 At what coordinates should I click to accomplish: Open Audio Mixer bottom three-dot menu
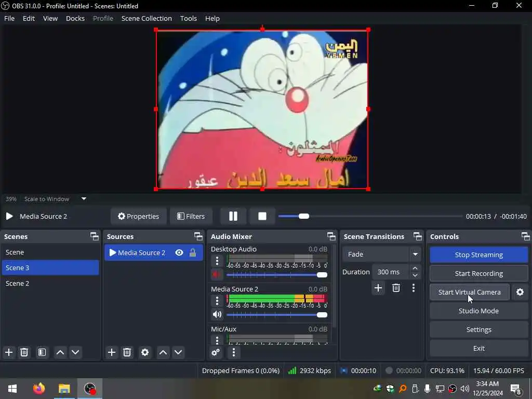[234, 352]
